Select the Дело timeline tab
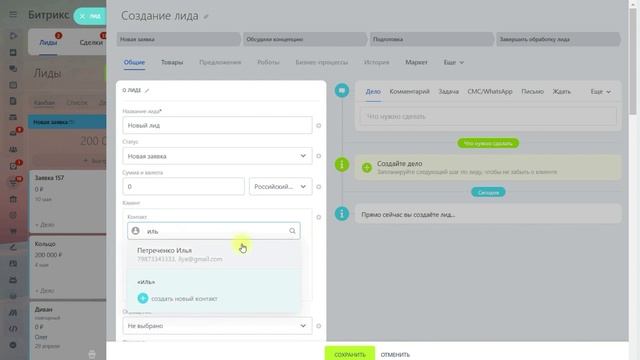The height and width of the screenshot is (360, 640). tap(373, 92)
